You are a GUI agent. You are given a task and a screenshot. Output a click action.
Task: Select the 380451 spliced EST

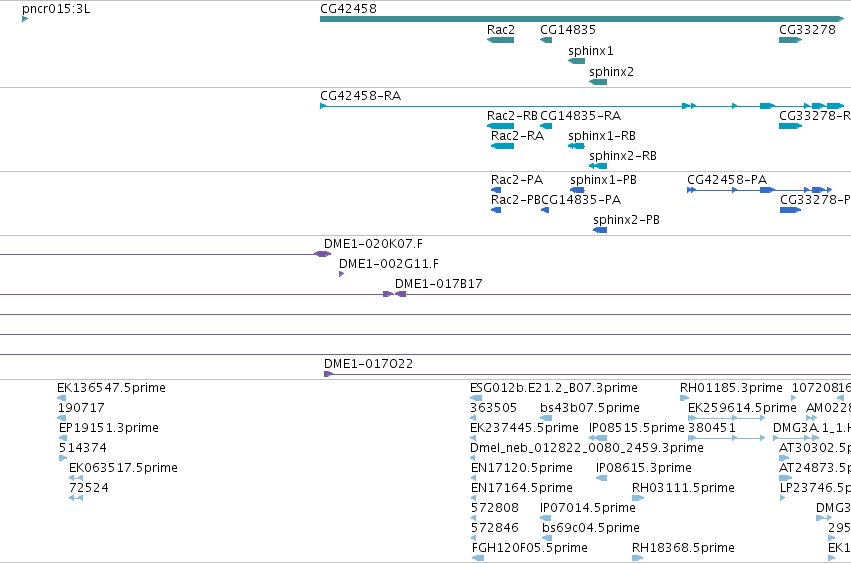(726, 438)
